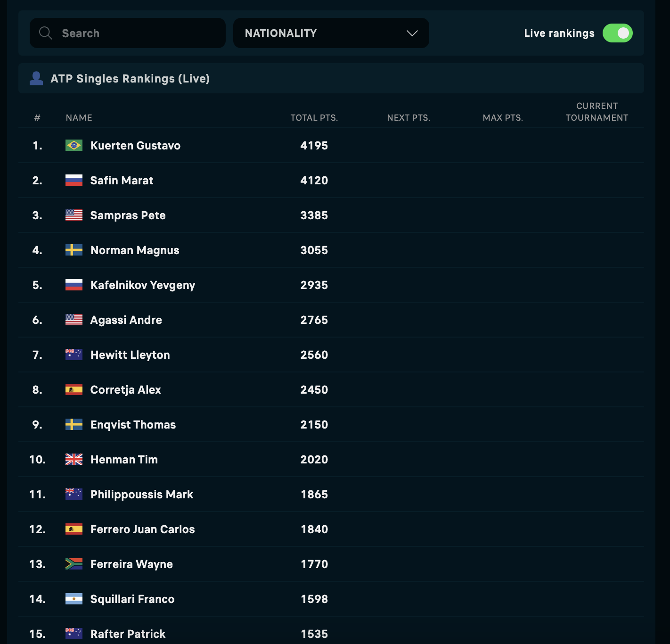Screen dimensions: 670x644
Task: Open the NATIONALITY dropdown
Action: pos(331,33)
